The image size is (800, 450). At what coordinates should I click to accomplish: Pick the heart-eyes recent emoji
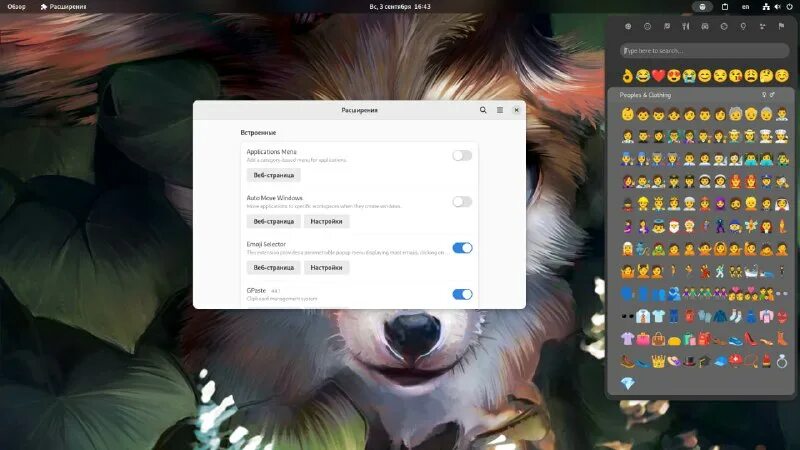pyautogui.click(x=673, y=76)
